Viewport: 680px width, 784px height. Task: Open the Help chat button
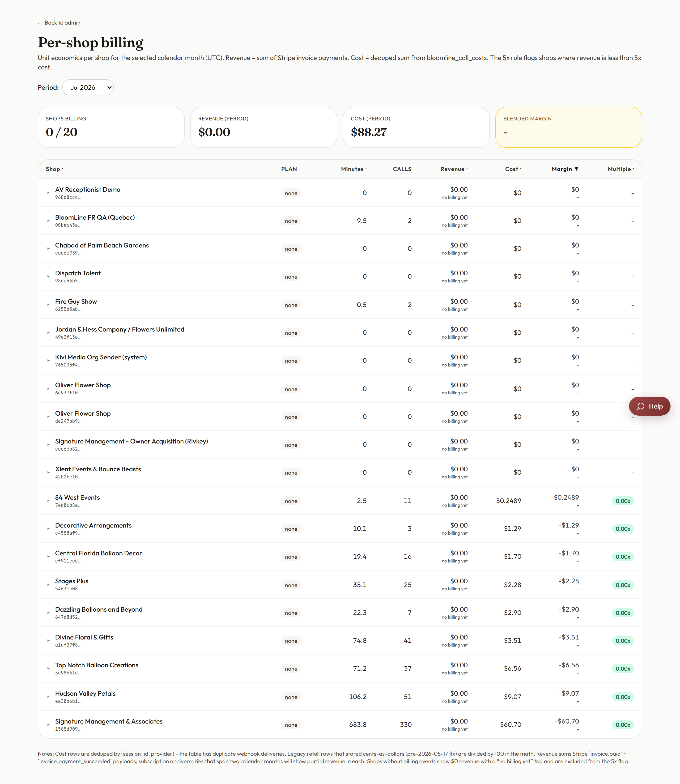[x=649, y=406]
